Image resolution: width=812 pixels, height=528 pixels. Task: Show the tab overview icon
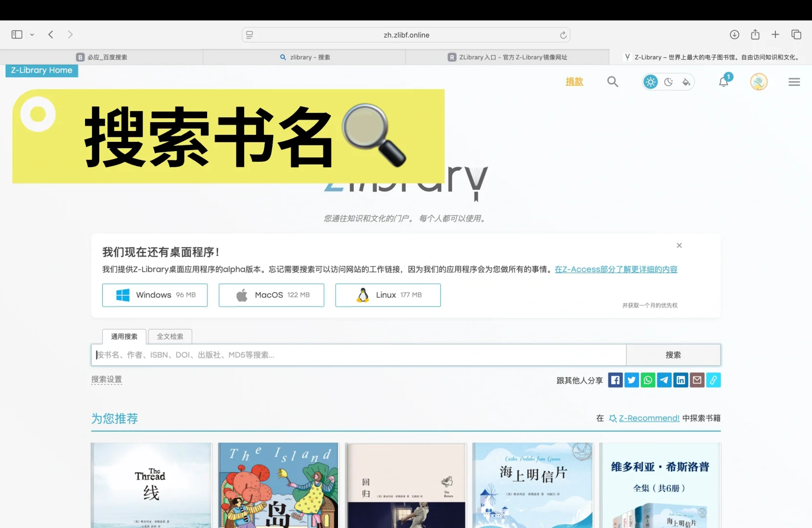click(x=796, y=34)
